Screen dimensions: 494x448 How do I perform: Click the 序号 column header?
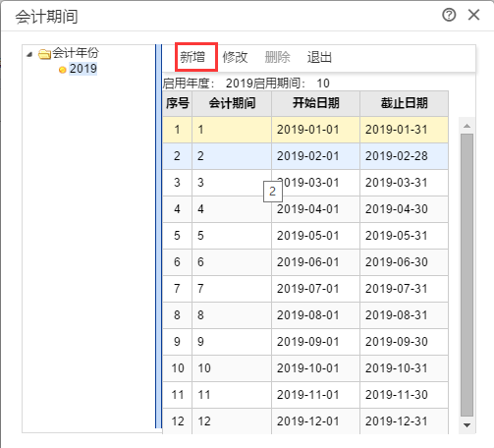pos(178,103)
